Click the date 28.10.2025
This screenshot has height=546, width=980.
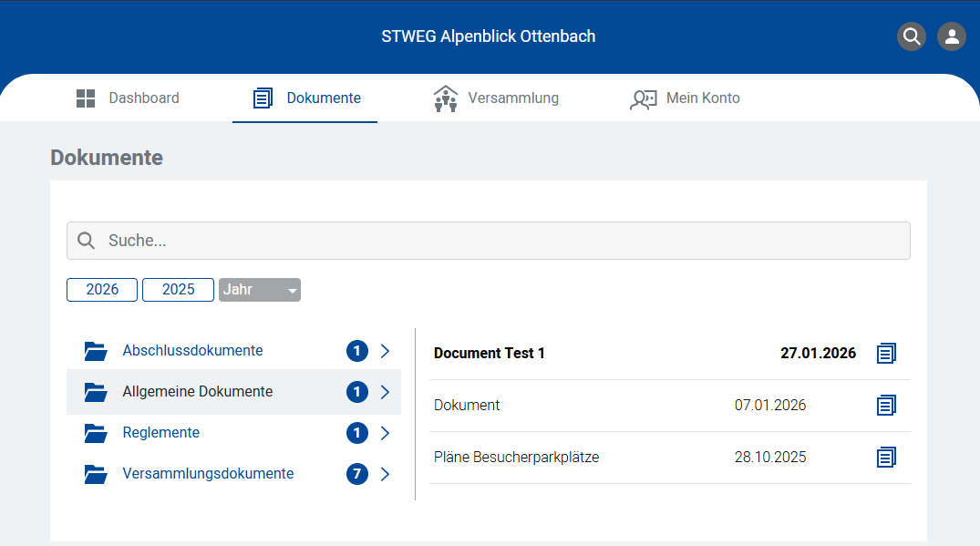click(x=770, y=457)
